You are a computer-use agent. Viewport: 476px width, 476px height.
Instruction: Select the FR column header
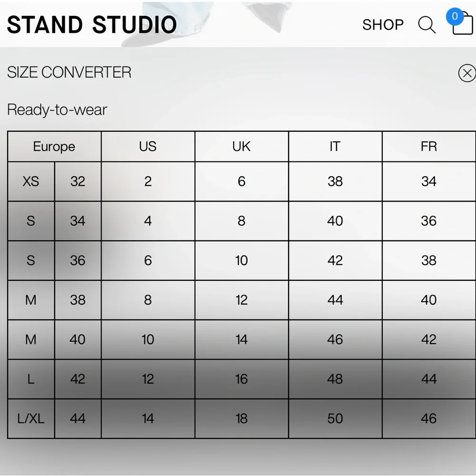point(429,147)
